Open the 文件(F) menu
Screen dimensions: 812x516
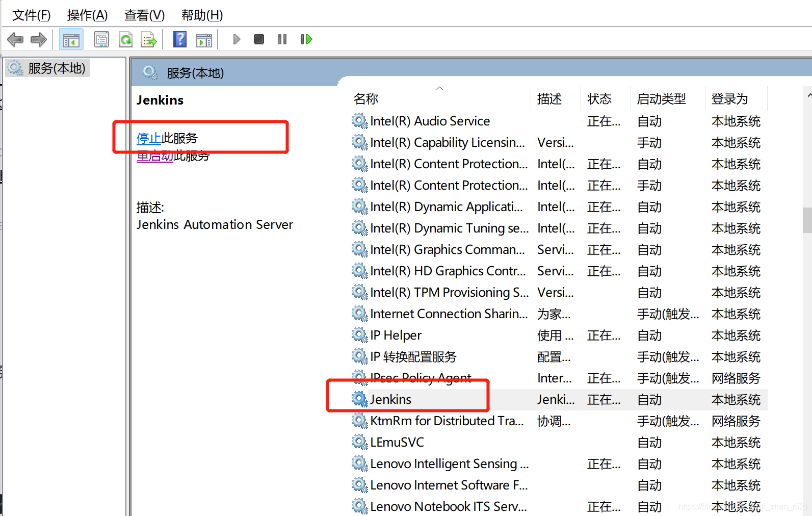32,15
